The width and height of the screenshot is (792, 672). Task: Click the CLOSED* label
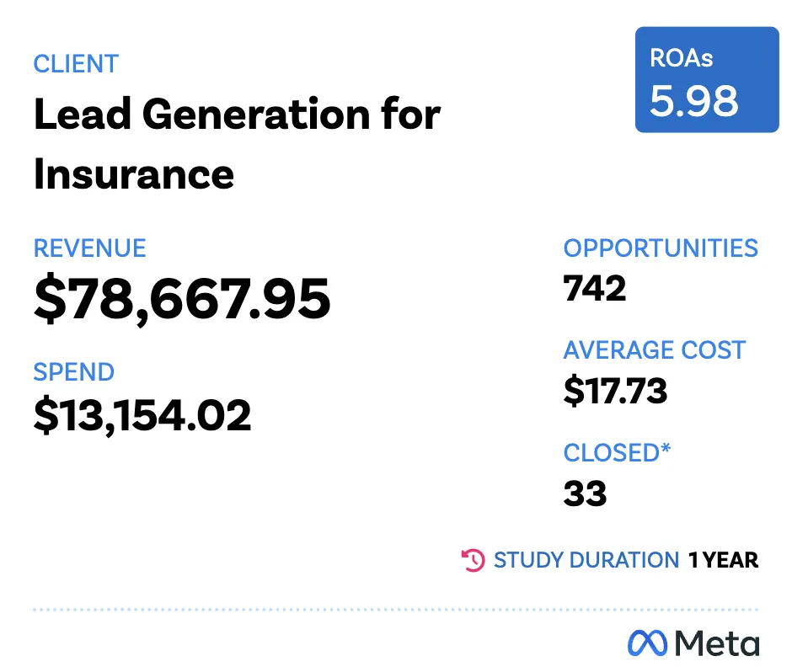point(617,452)
